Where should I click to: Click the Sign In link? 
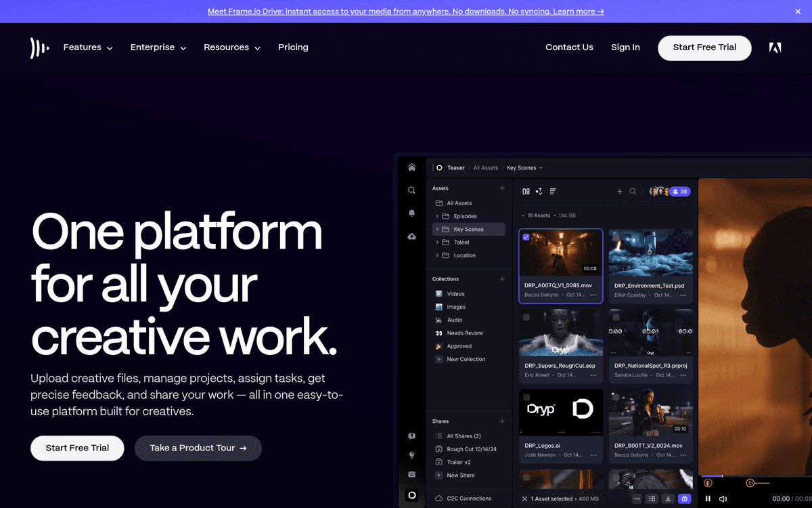[625, 47]
